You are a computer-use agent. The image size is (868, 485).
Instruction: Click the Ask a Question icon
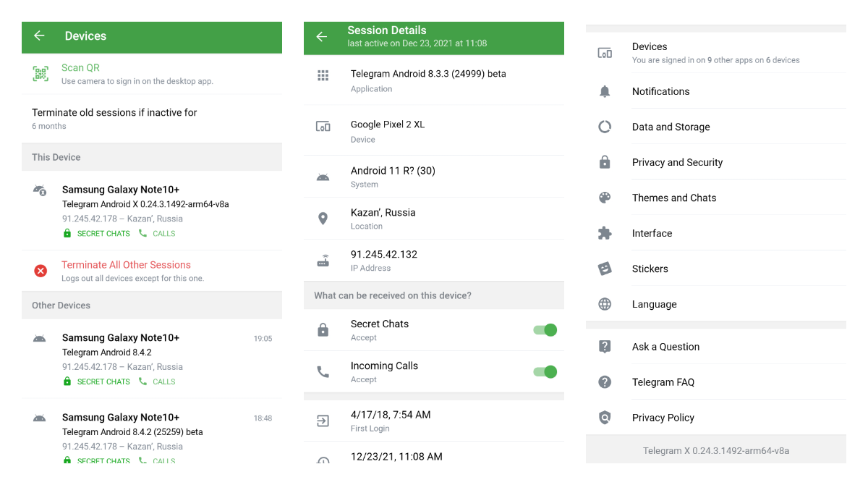605,347
